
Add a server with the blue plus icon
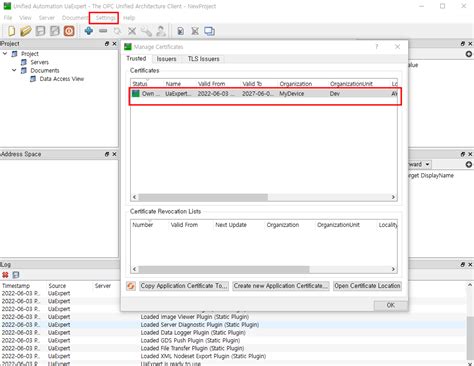[89, 31]
